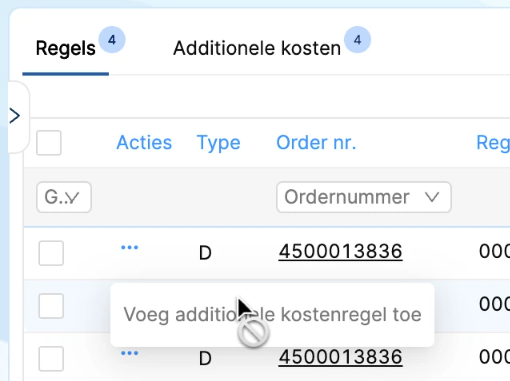The image size is (510, 381).
Task: Open the Ordernummer filter dropdown
Action: pyautogui.click(x=364, y=197)
